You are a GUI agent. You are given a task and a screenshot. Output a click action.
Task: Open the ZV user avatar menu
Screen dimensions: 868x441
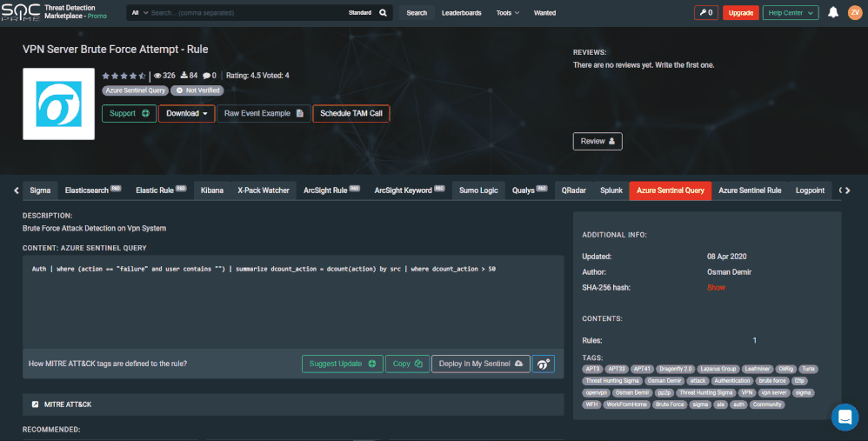tap(855, 12)
